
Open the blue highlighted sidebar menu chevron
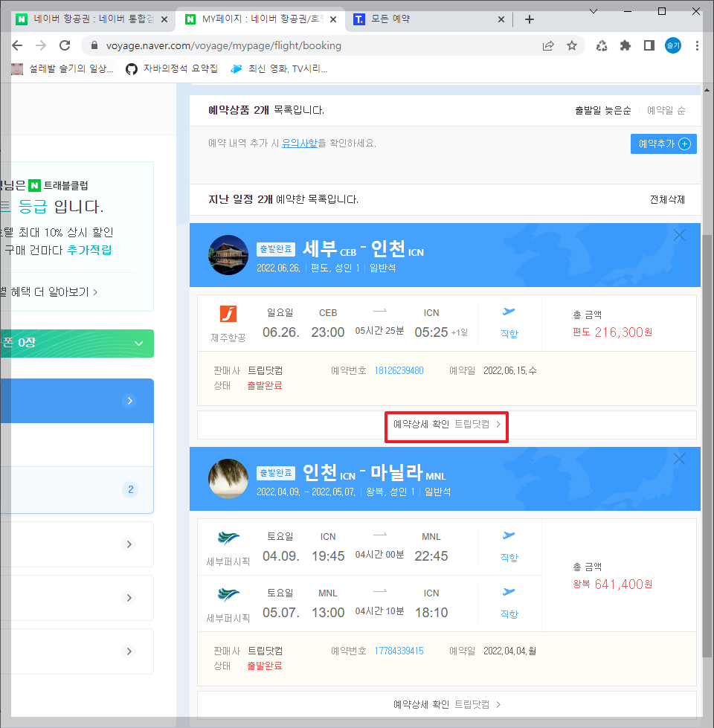(x=129, y=401)
